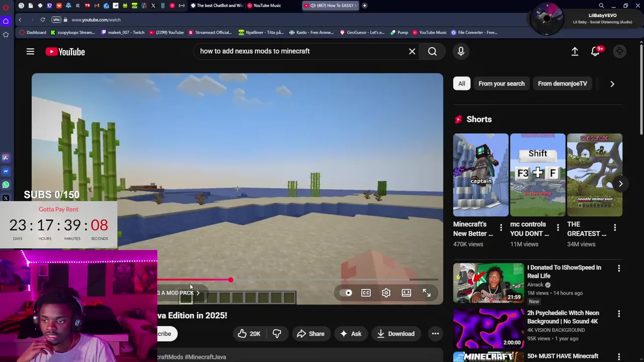
Task: Open the Airrack 21:59 video thumbnail
Action: point(488,283)
